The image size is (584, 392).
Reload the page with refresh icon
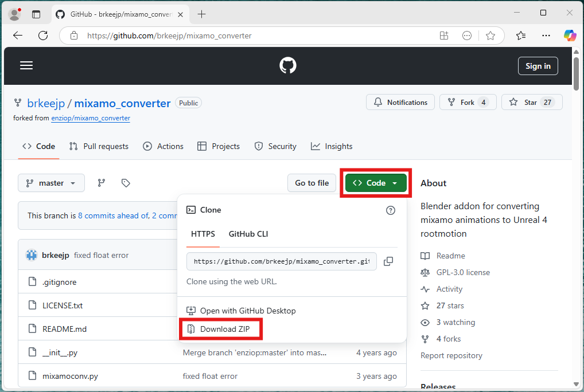click(x=43, y=36)
